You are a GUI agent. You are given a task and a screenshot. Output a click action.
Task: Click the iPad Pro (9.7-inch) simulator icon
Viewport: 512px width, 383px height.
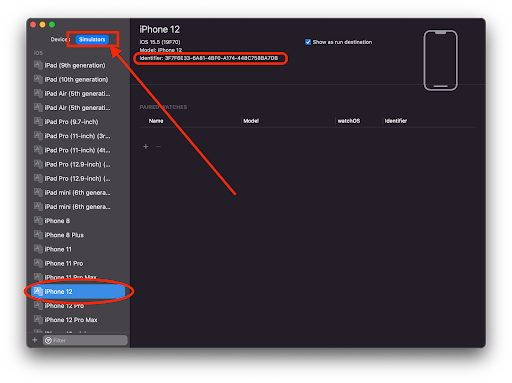[38, 121]
